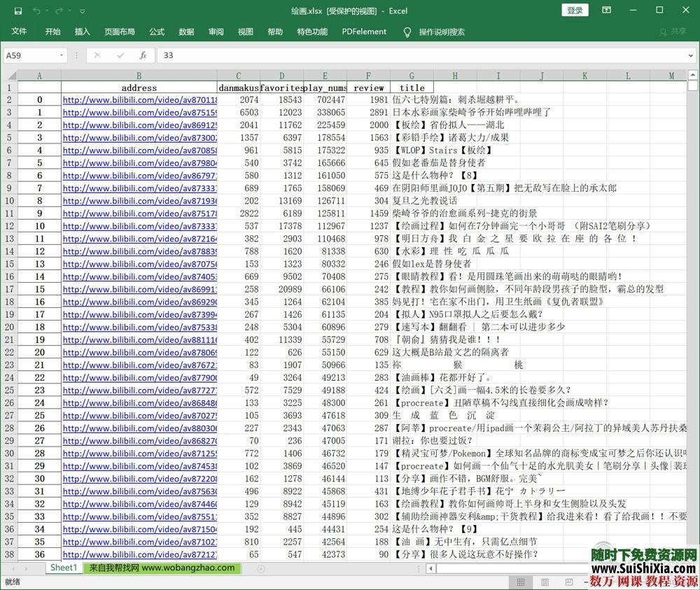Select all cells with the corner triangle

click(x=10, y=75)
